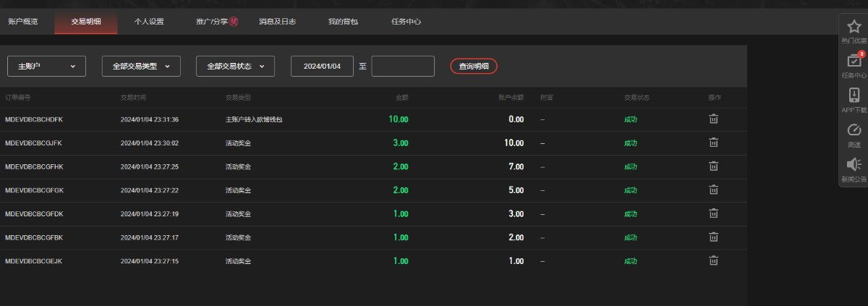Open the 全部交易类型 dropdown
Screen dimensions: 868x306
(x=141, y=66)
